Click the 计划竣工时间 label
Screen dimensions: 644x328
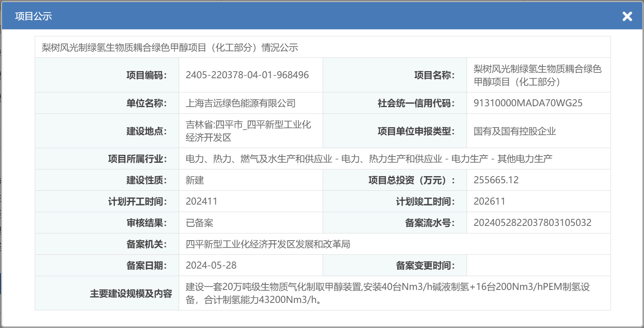(x=426, y=201)
